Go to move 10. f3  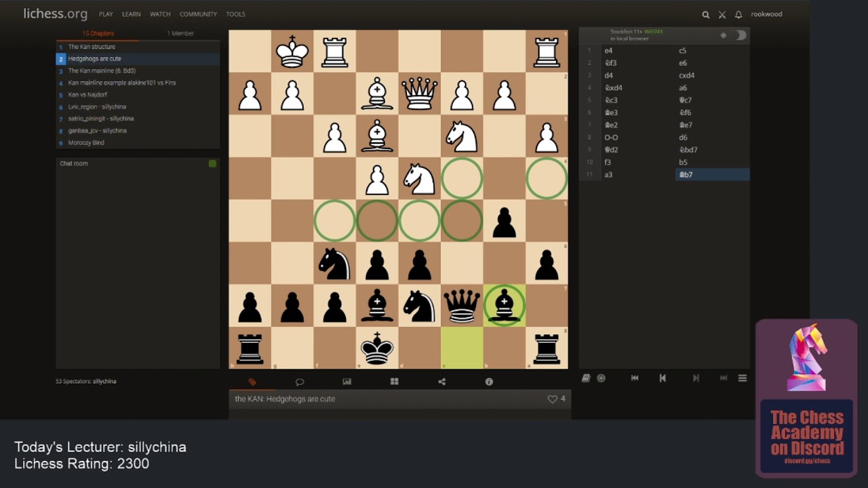(x=637, y=163)
